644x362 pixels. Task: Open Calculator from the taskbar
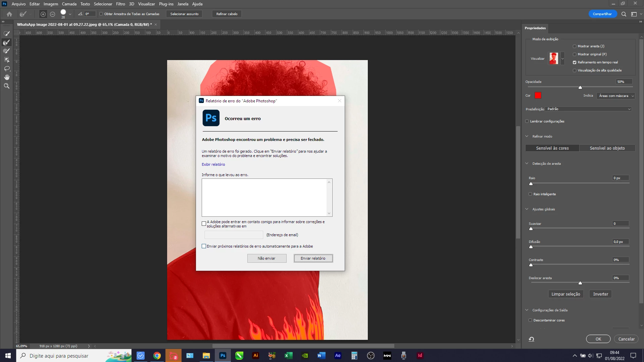click(x=354, y=356)
